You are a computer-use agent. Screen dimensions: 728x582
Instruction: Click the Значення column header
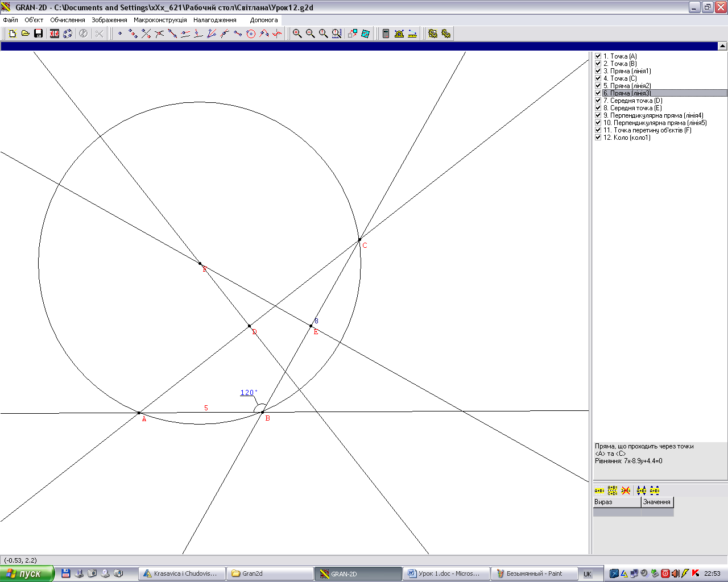point(657,502)
